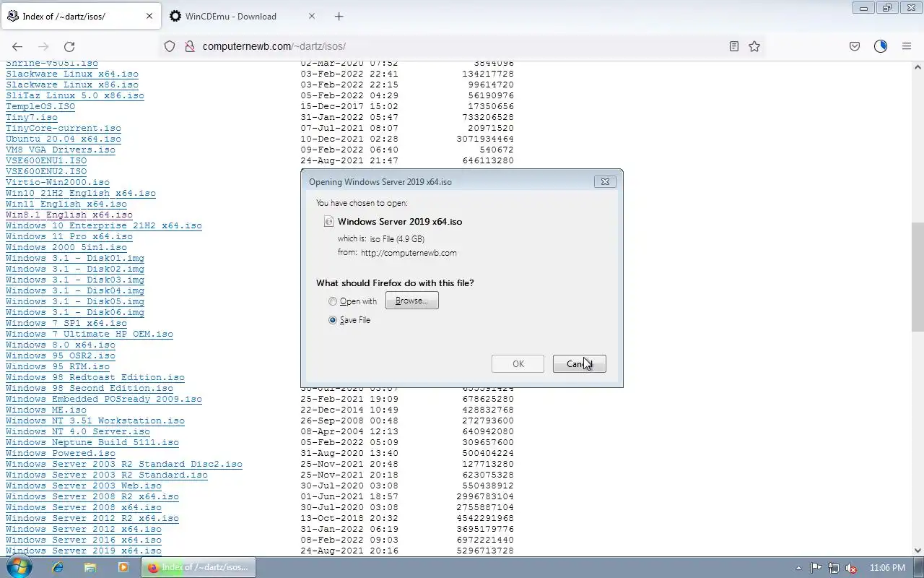The image size is (924, 578).
Task: Click the date 10-Dec-2021 02:28 text
Action: tap(349, 139)
